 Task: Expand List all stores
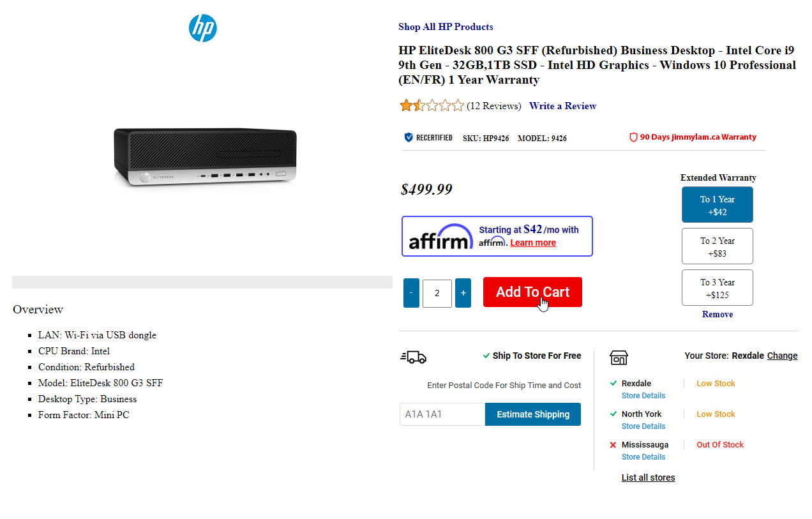tap(648, 478)
